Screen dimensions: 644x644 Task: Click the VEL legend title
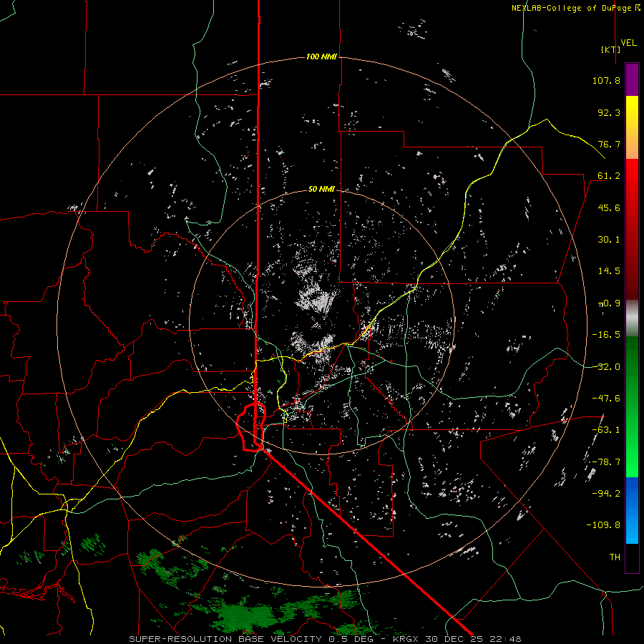628,43
